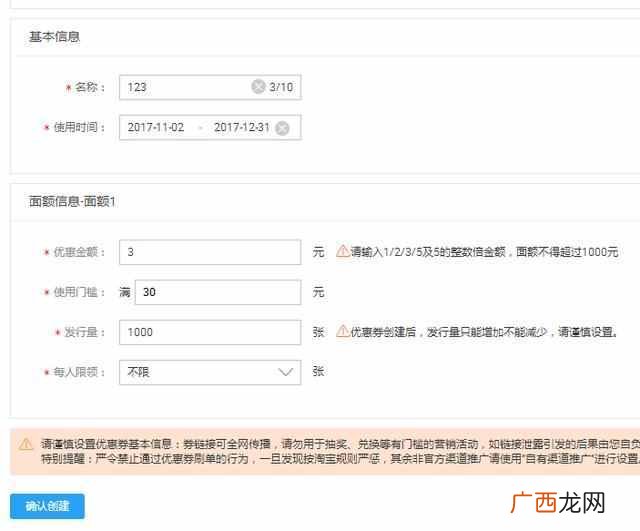Click the 满 prefix before the threshold input

(x=125, y=292)
